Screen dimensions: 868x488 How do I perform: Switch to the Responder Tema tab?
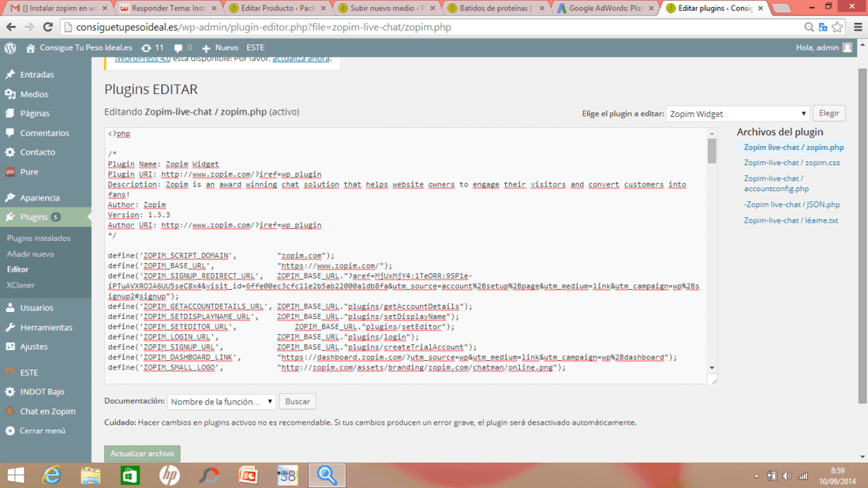click(167, 9)
